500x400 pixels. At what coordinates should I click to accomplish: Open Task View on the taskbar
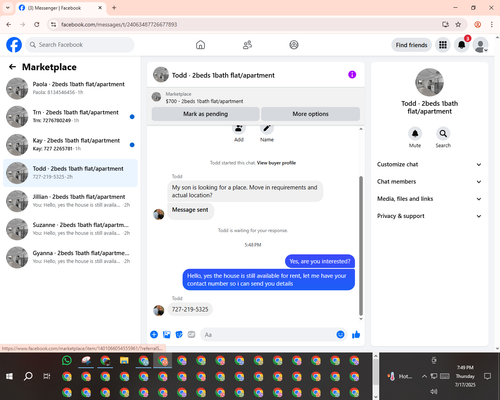pos(47,376)
